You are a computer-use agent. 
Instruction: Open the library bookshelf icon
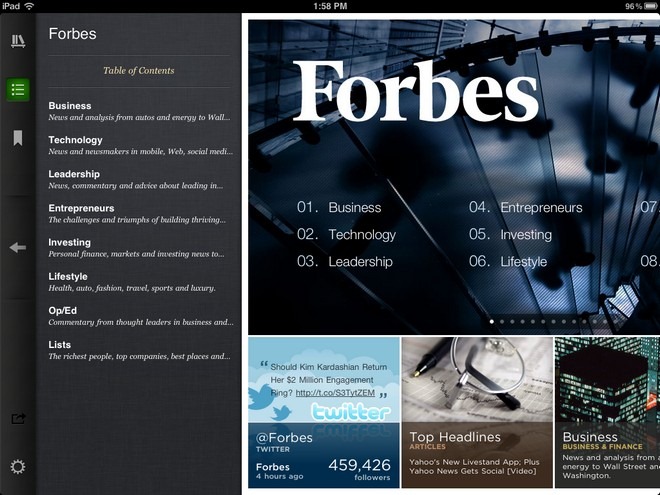(18, 41)
